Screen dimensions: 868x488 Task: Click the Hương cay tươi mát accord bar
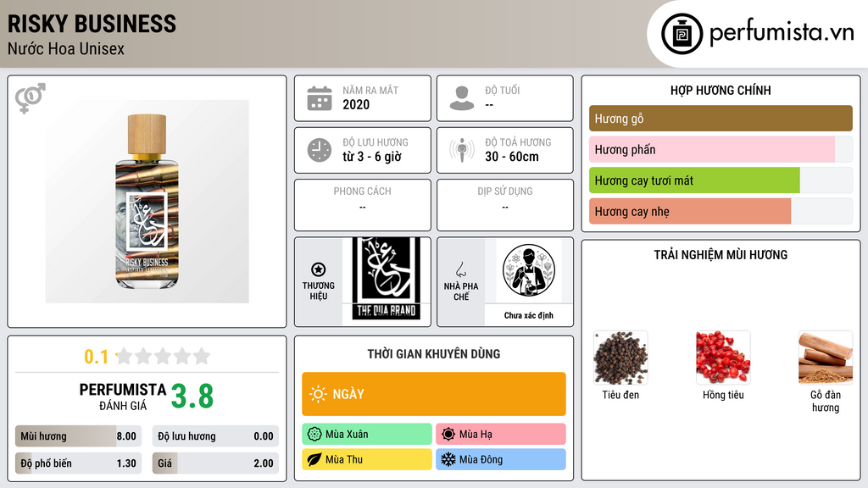(x=721, y=180)
